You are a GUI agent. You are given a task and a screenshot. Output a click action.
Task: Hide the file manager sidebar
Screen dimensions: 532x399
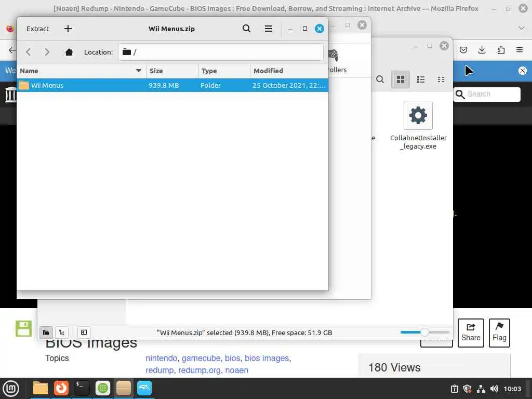(x=84, y=332)
